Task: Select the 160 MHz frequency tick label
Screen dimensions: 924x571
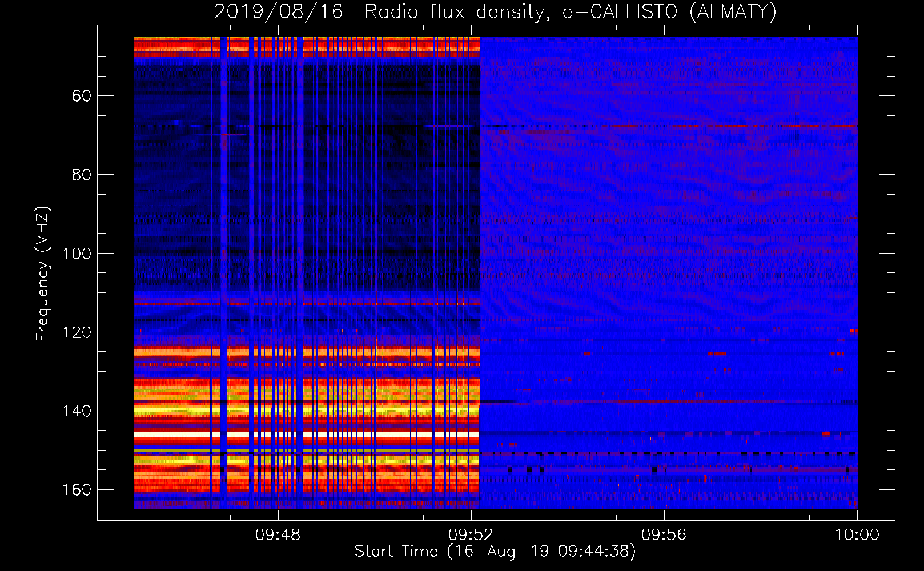Action: [77, 490]
